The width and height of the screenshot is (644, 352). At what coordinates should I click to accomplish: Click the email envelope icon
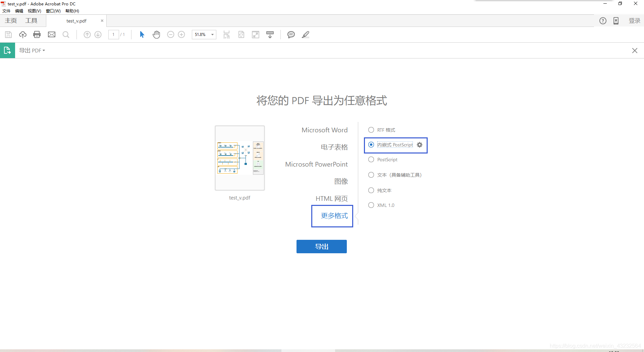click(x=52, y=35)
